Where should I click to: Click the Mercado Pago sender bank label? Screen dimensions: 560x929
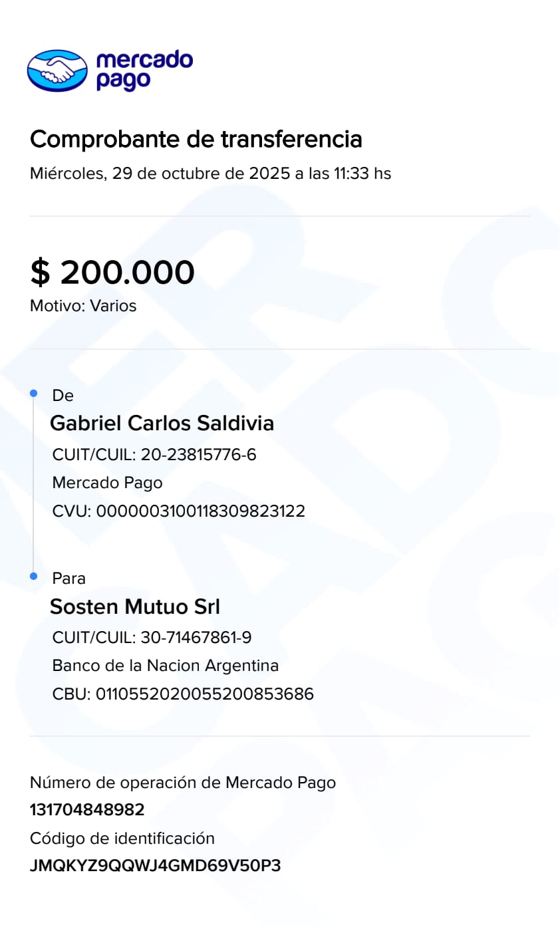click(x=107, y=483)
